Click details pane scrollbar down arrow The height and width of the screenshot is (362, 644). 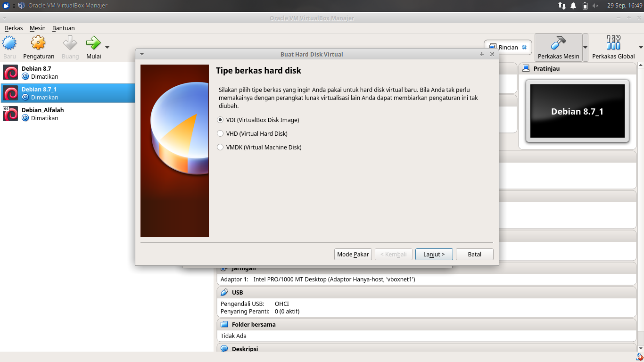click(641, 348)
